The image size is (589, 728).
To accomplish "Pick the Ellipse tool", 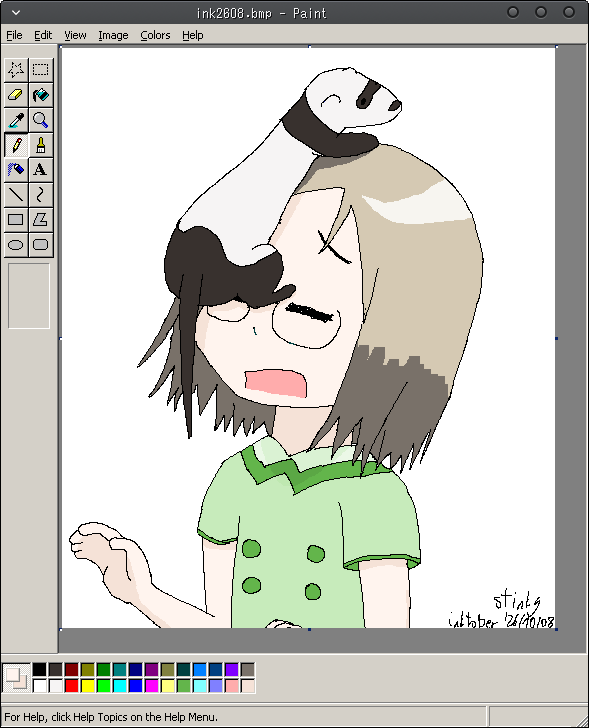I will [x=16, y=245].
